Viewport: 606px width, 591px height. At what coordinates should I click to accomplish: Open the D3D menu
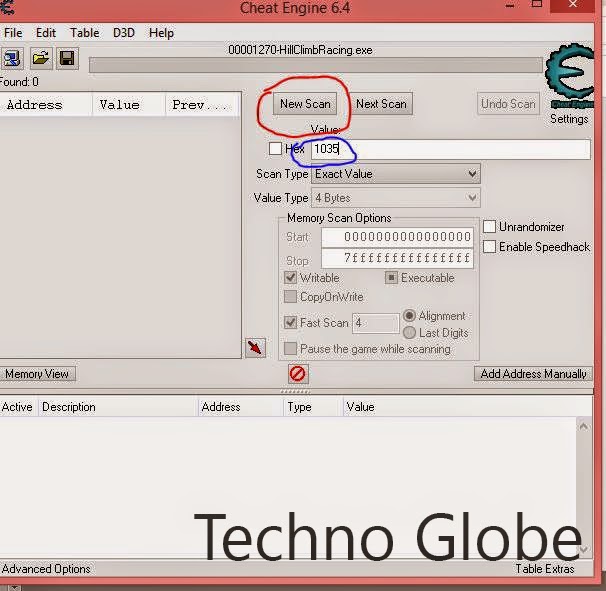[x=124, y=33]
